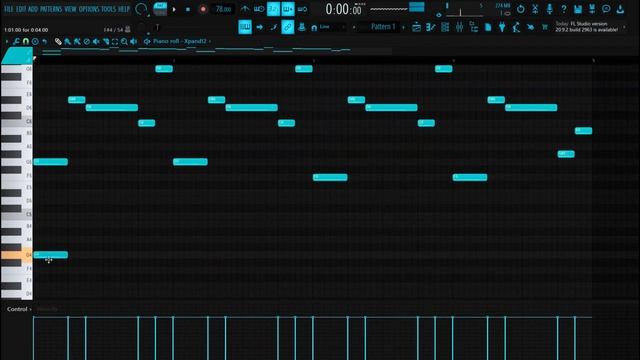Click the tempo field showing 78.000
The height and width of the screenshot is (360, 640).
223,9
